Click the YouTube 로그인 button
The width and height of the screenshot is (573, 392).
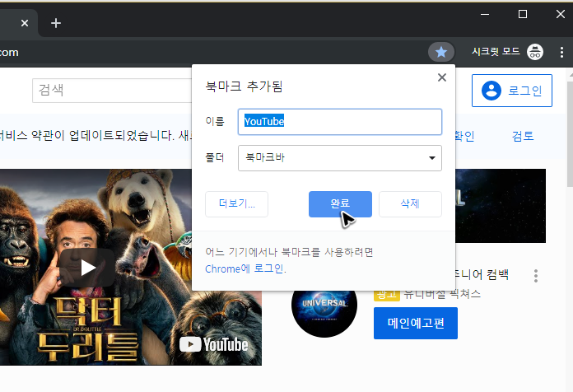coord(511,91)
